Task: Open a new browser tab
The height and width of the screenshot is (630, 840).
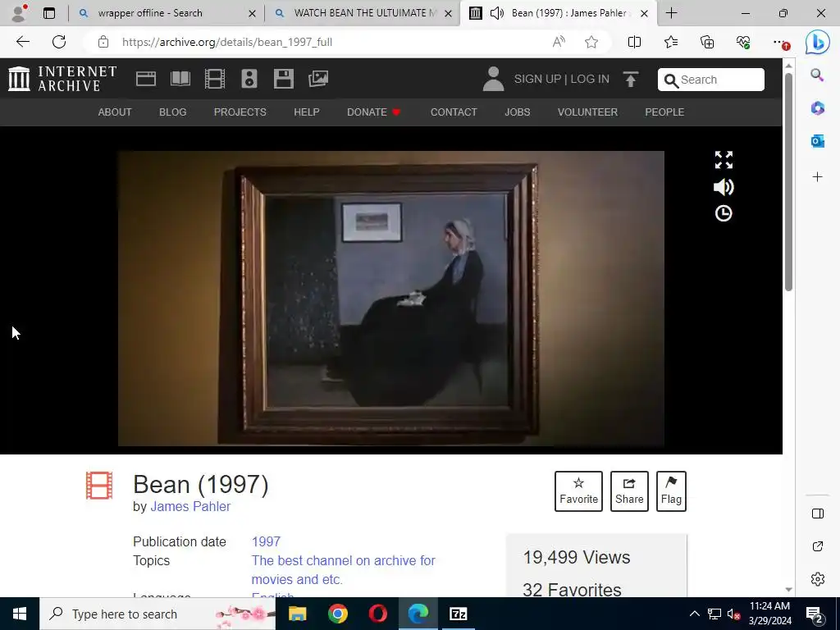Action: pyautogui.click(x=671, y=13)
